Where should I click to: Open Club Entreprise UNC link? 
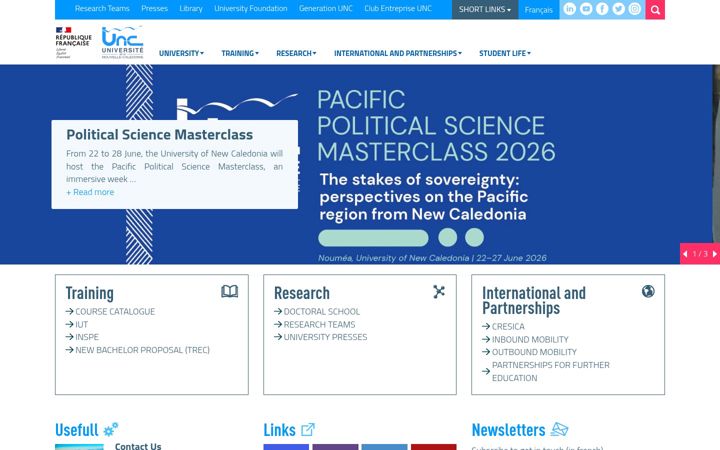click(398, 8)
